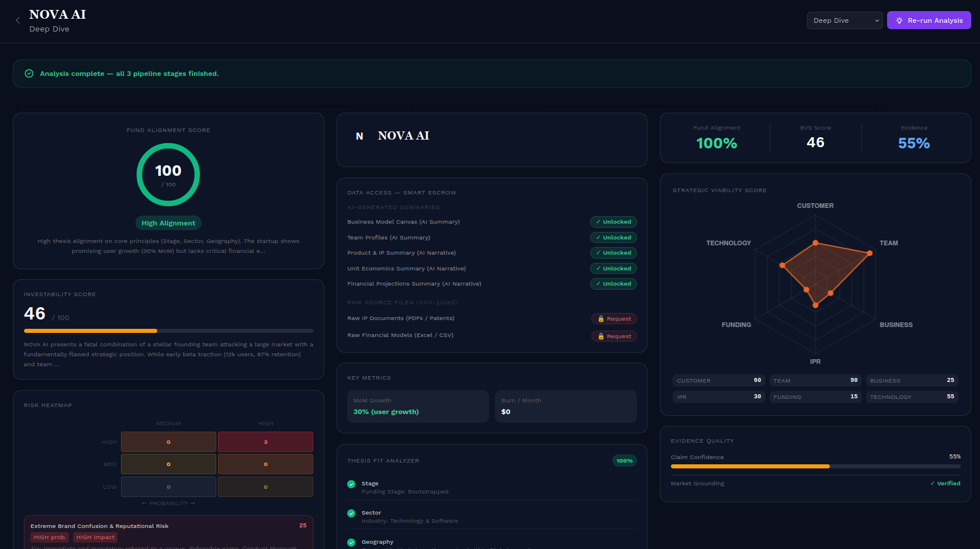This screenshot has width=980, height=549.
Task: Click the TECHNOLOGY score chip showing 55
Action: point(912,397)
